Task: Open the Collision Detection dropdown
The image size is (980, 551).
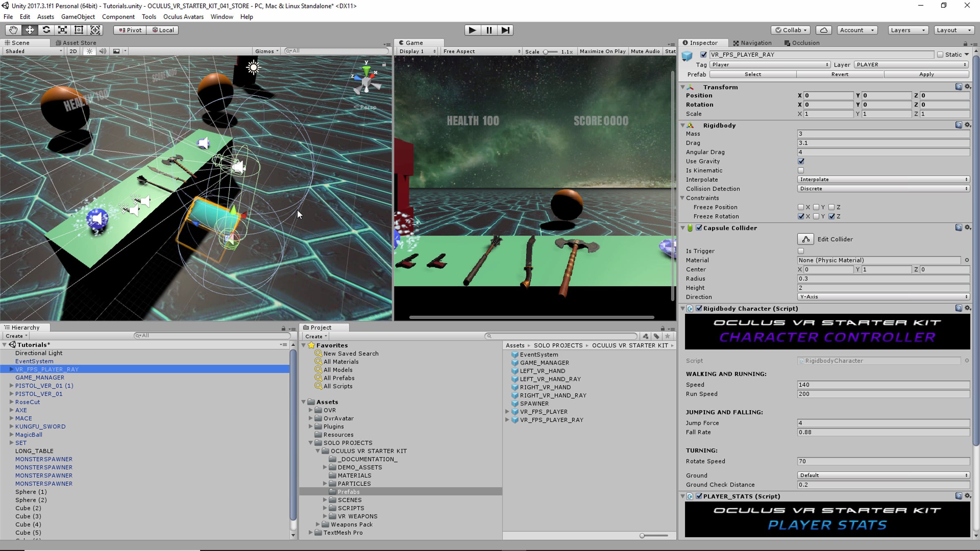Action: (x=883, y=189)
